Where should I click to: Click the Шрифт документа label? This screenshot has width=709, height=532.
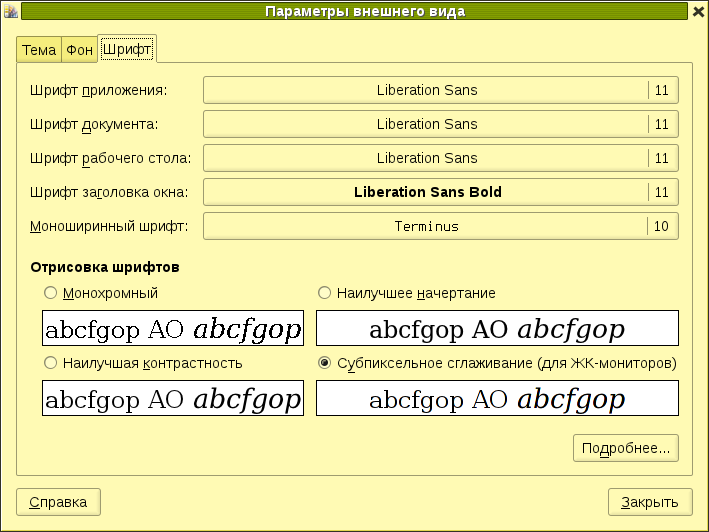(x=94, y=124)
